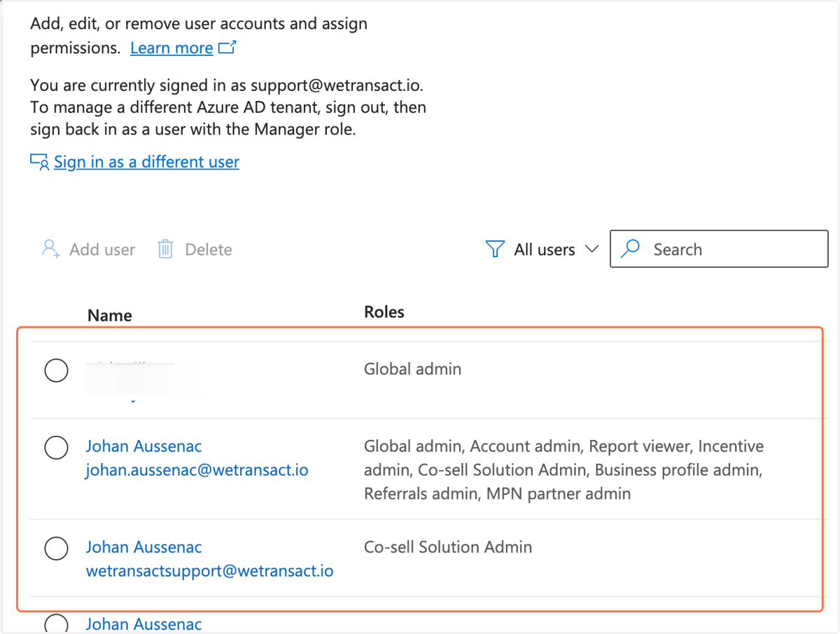Click the Name column header
840x634 pixels.
110,315
